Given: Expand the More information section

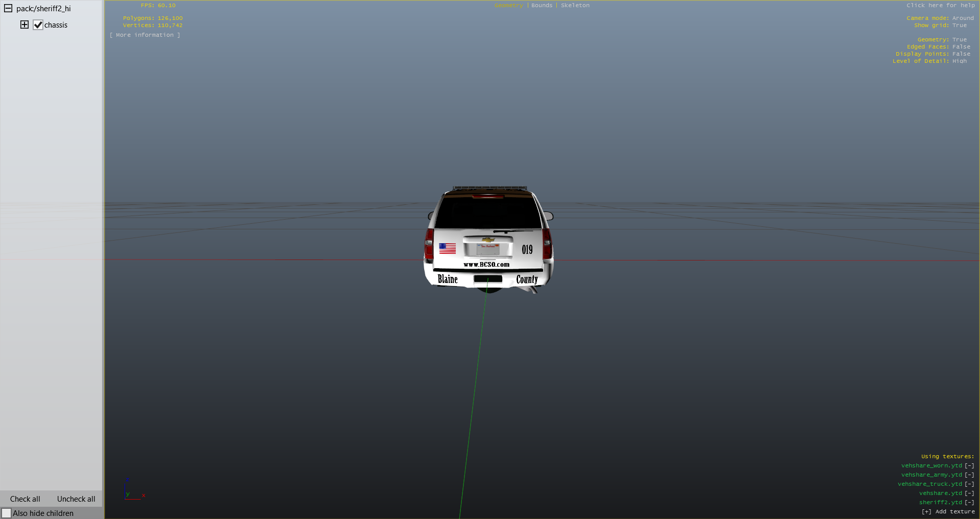Looking at the screenshot, I should pos(144,35).
